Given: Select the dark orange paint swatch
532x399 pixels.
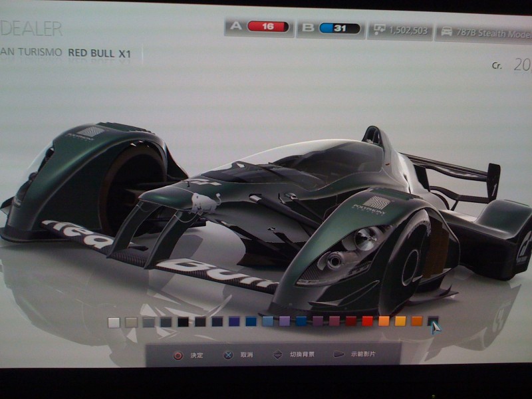Looking at the screenshot, I should [417, 321].
